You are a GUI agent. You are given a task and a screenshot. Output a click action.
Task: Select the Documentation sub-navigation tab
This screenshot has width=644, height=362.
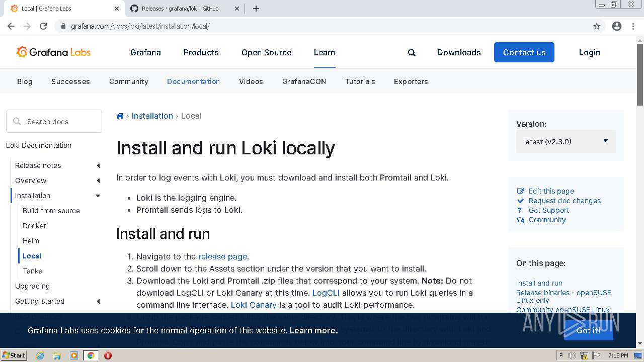193,81
